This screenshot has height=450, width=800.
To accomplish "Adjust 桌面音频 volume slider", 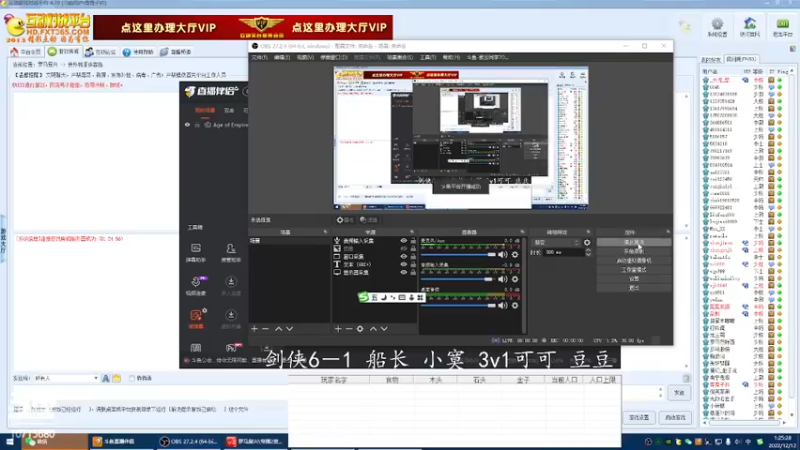I will click(458, 305).
